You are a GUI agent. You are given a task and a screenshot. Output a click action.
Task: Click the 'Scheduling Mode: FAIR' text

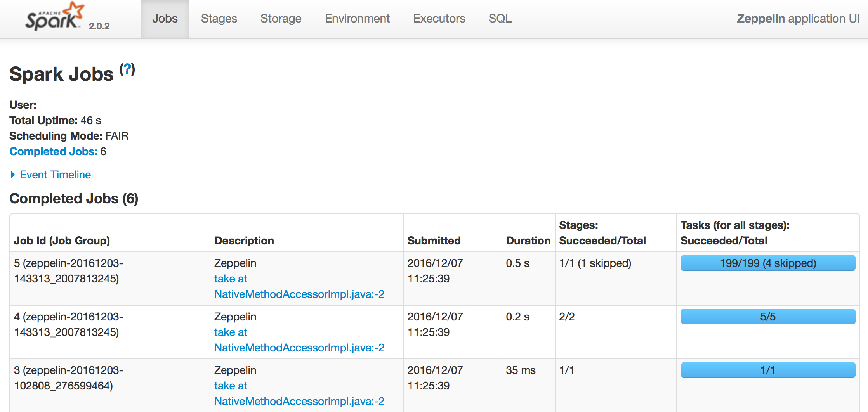(69, 136)
